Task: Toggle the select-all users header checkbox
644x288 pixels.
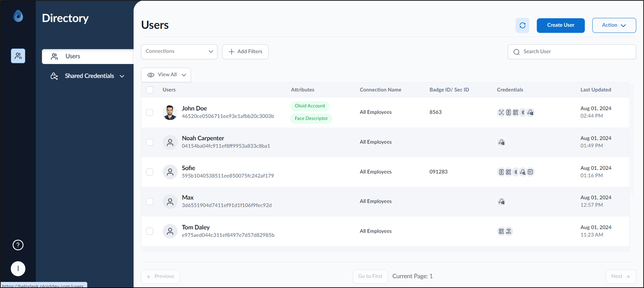Action: click(x=150, y=90)
